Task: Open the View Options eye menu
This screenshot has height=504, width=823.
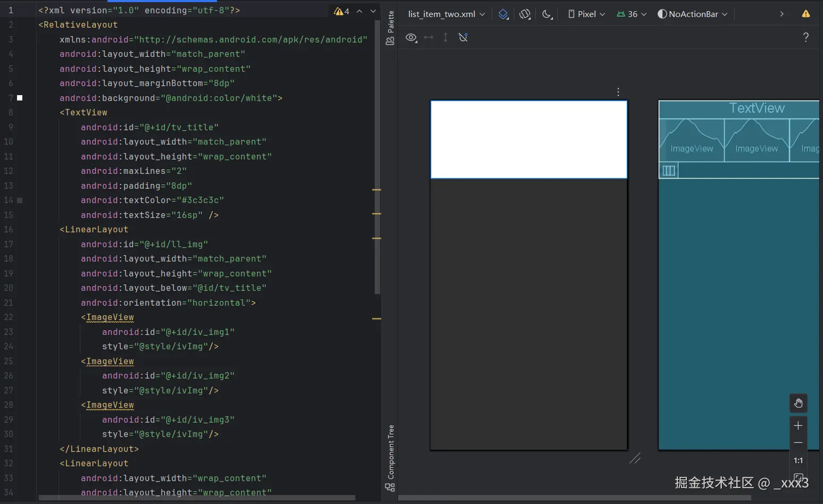Action: coord(411,37)
